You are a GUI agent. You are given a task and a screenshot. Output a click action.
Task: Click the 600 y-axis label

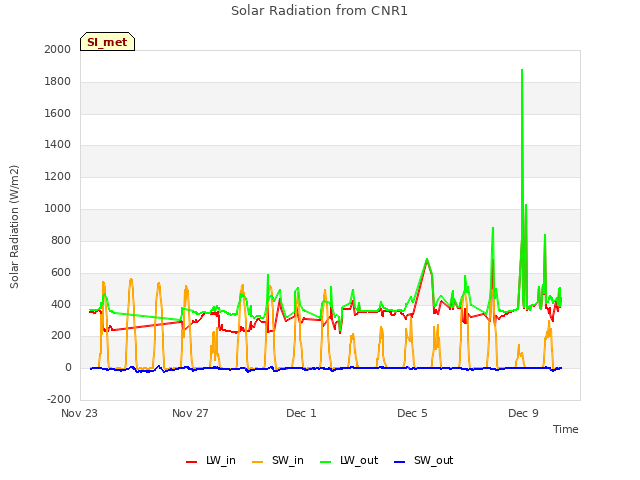tap(61, 272)
